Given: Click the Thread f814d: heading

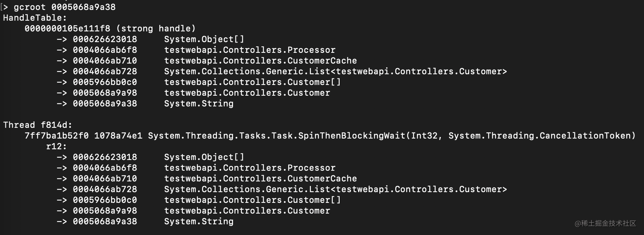Looking at the screenshot, I should (38, 125).
